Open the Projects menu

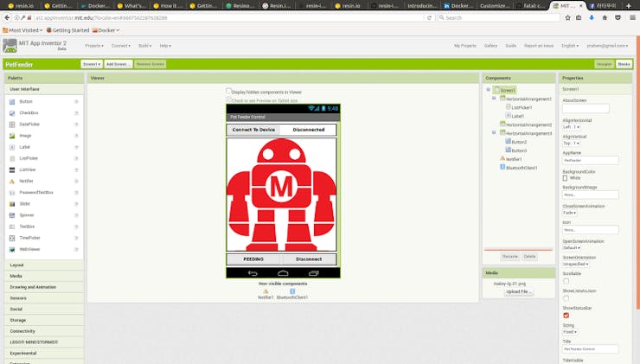click(x=94, y=46)
